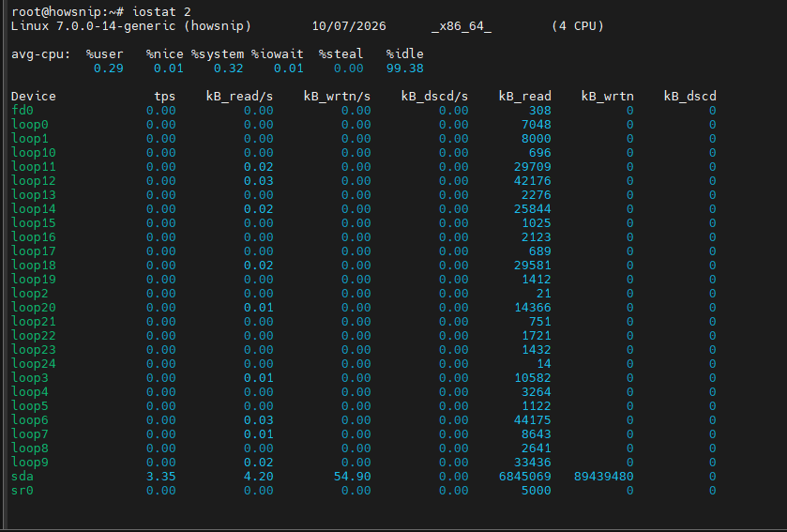
Task: Click the loop12 device name
Action: pos(34,181)
